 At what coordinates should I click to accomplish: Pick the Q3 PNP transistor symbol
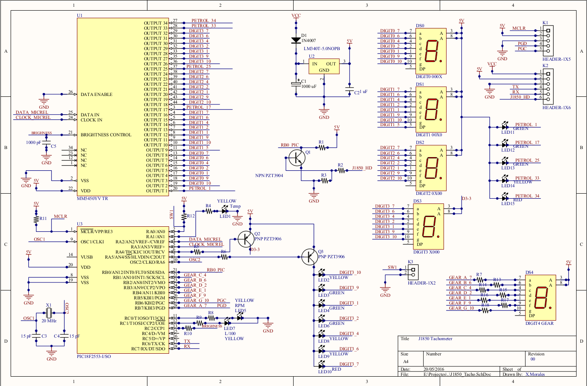pyautogui.click(x=309, y=257)
